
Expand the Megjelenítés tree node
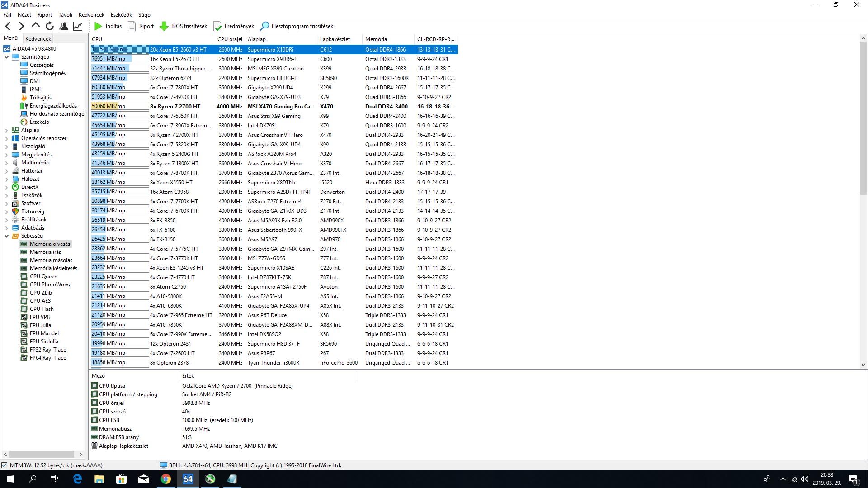point(6,155)
